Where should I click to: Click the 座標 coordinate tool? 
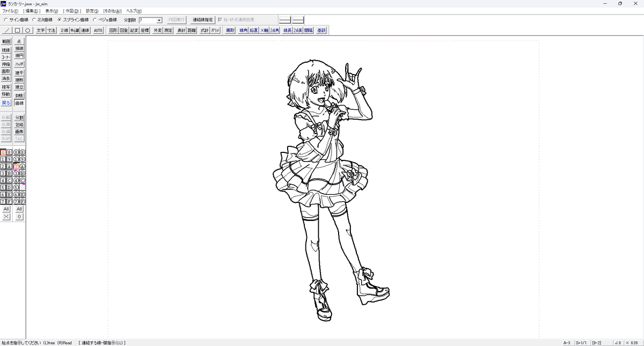coord(145,31)
